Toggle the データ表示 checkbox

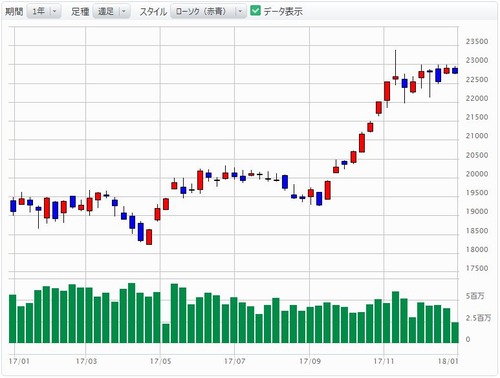(255, 11)
